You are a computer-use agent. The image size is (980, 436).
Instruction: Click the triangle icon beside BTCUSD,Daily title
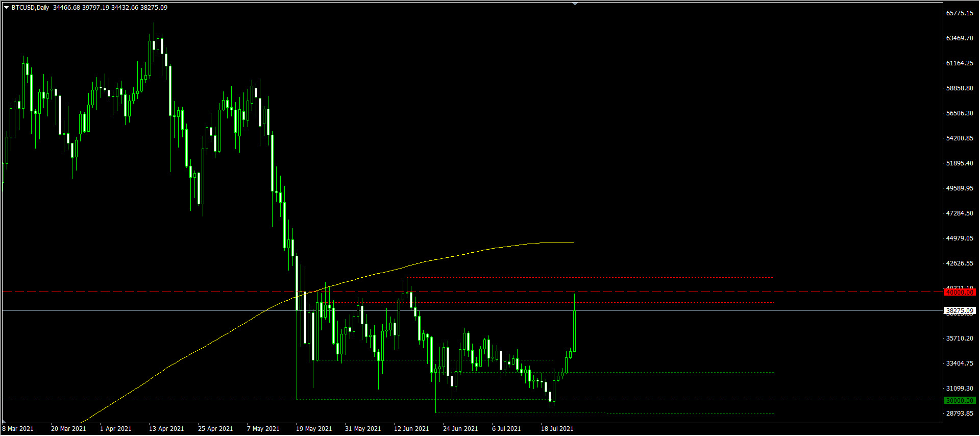coord(7,7)
